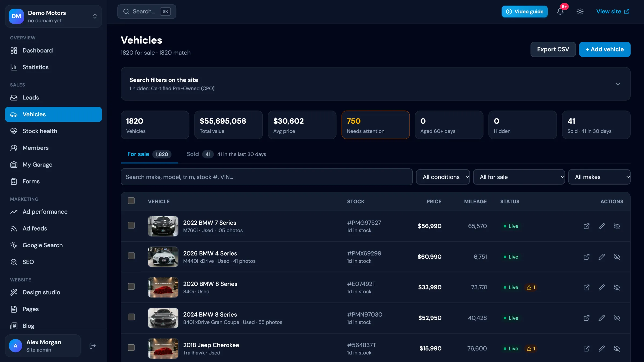Open the All for sale dropdown
The height and width of the screenshot is (362, 644).
519,177
